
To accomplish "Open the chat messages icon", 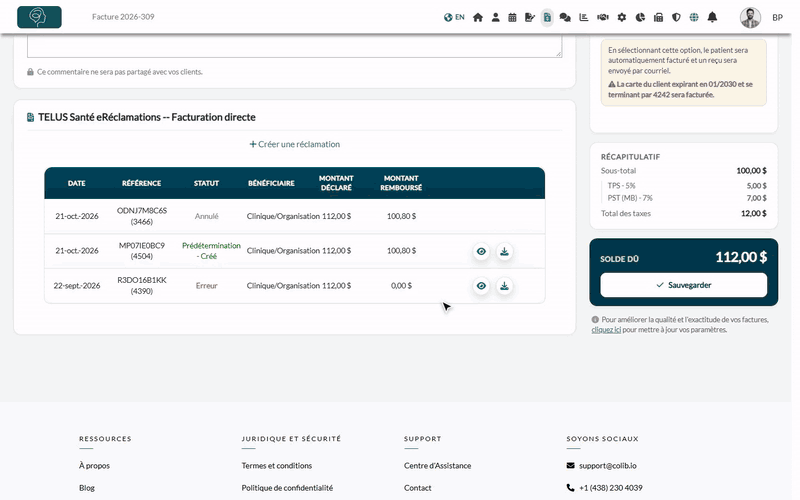I will click(565, 17).
